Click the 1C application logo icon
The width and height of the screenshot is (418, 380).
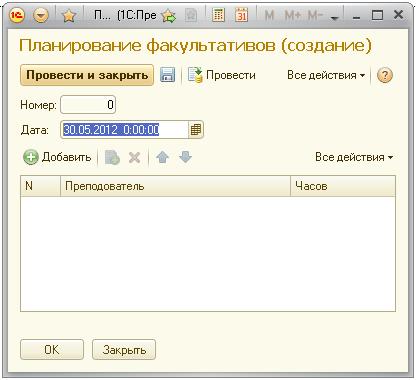click(x=17, y=15)
